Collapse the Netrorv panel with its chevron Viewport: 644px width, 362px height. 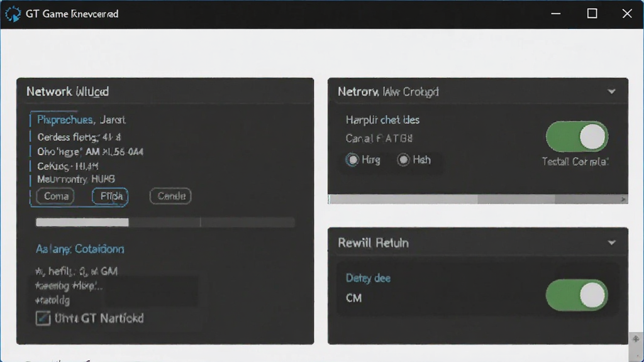[611, 92]
